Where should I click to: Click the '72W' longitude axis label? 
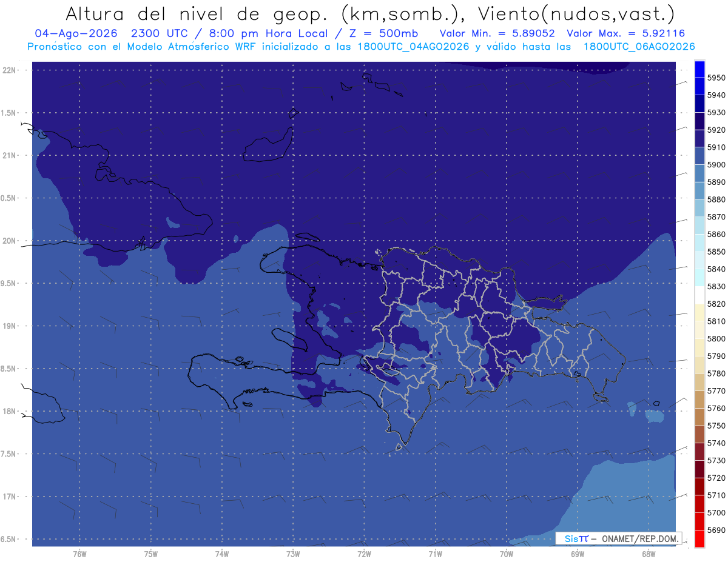coord(364,554)
